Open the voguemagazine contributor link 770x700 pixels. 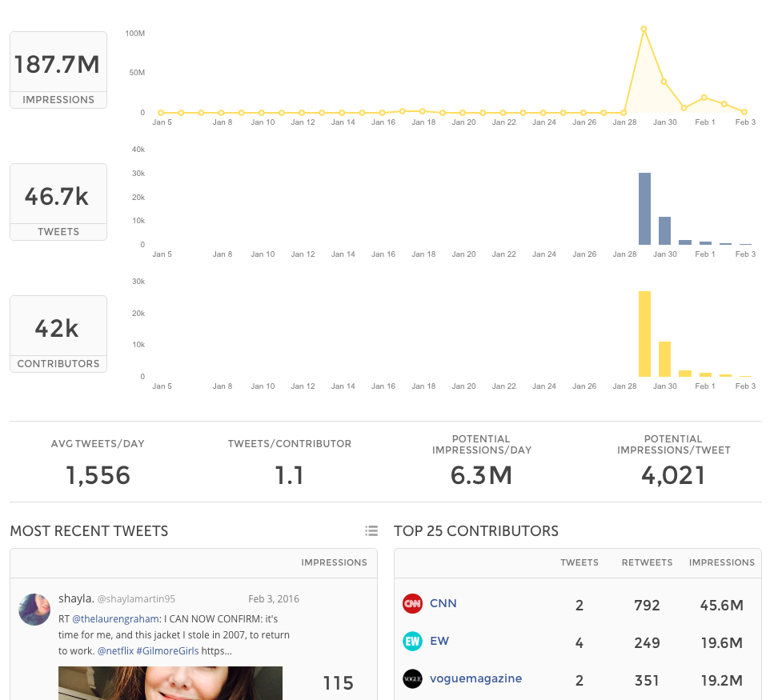[475, 678]
